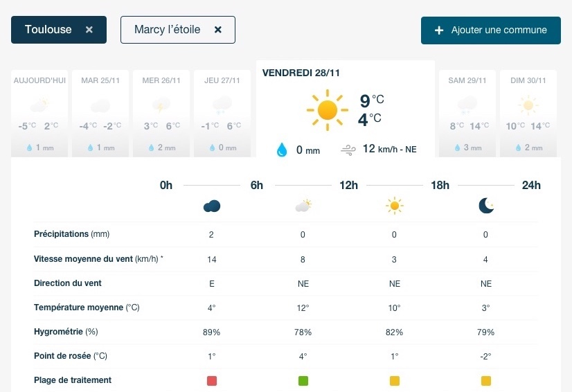Remove Toulouse with its X icon

[x=89, y=30]
